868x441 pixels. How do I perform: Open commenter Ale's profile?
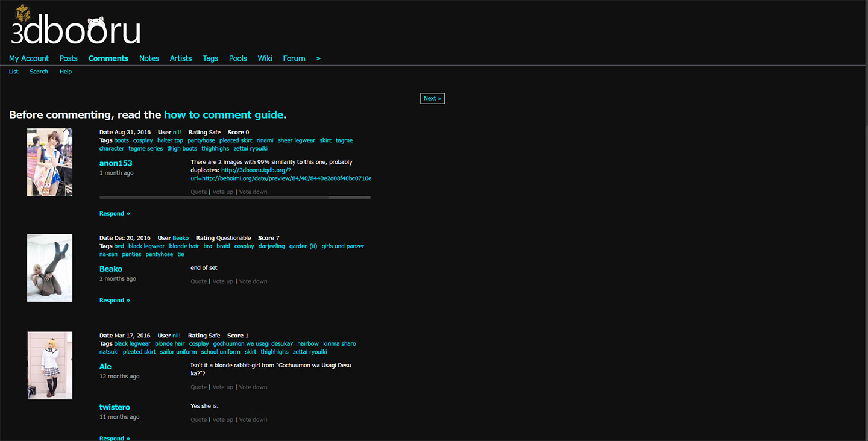(x=105, y=367)
